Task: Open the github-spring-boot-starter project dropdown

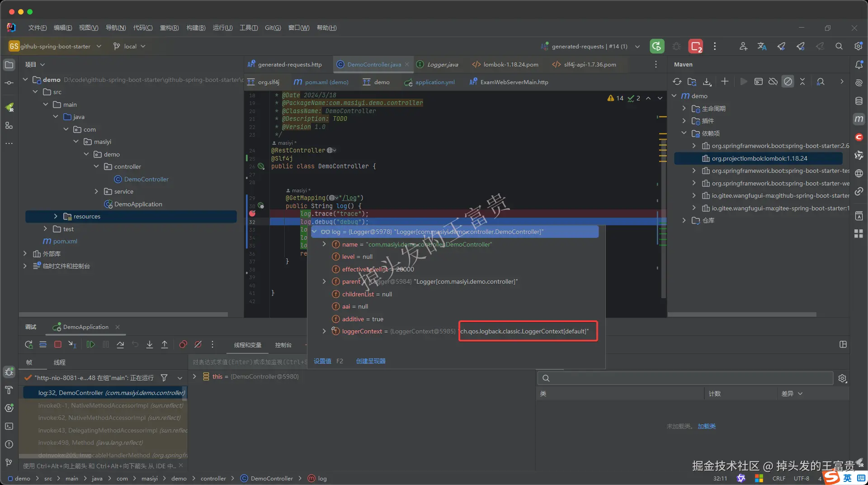Action: point(55,46)
